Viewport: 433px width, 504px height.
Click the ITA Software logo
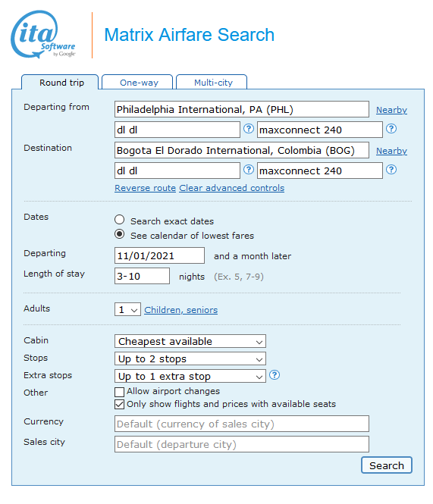43,35
